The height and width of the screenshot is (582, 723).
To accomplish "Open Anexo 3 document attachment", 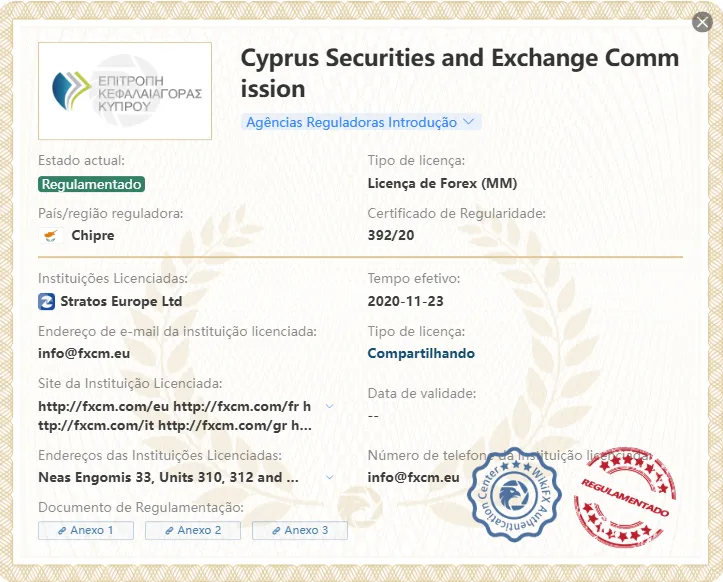I will pyautogui.click(x=300, y=530).
